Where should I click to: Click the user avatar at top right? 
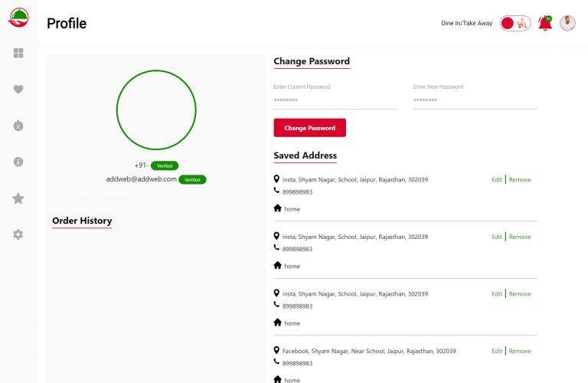567,23
